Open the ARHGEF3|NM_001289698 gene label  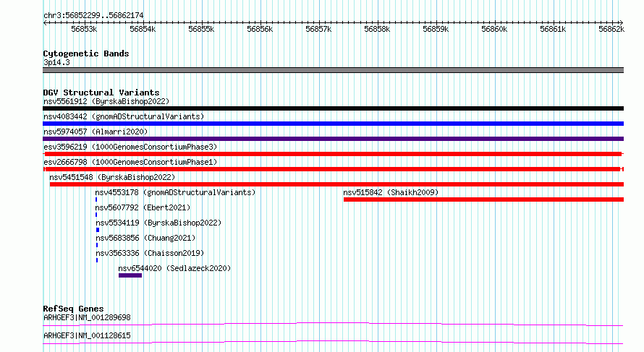[x=87, y=317]
